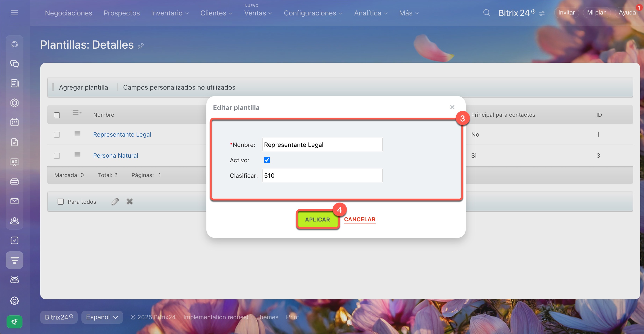Pin the Plantillas: Detalles page

tap(141, 46)
